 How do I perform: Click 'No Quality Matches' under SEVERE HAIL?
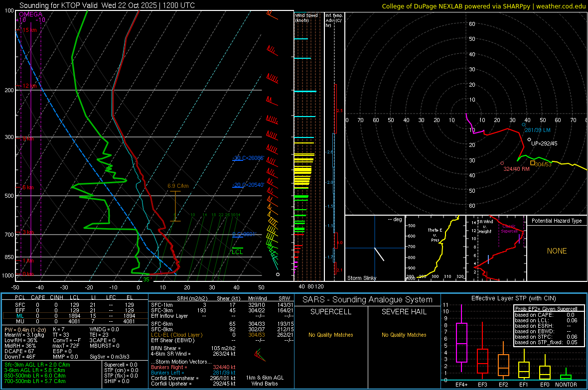tap(404, 335)
